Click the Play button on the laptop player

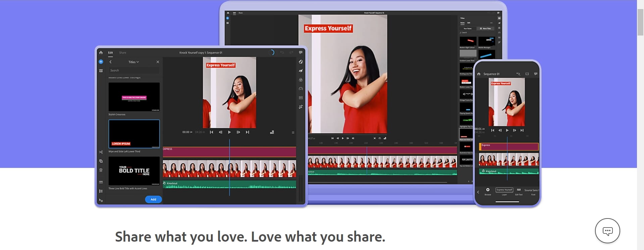pos(342,138)
